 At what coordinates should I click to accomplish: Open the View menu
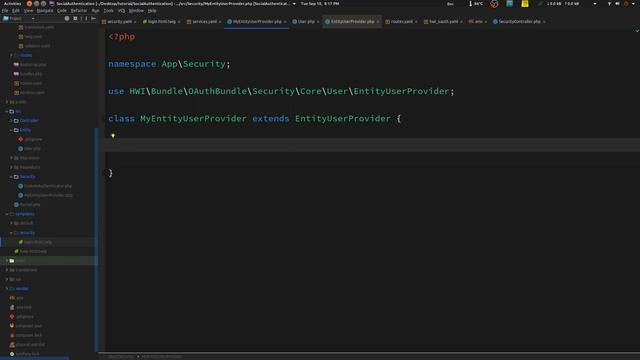(28, 11)
